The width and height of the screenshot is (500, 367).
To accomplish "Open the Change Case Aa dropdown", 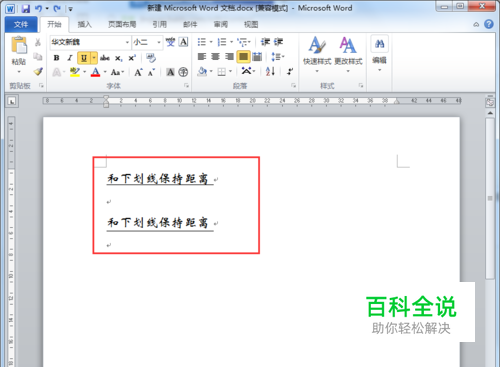I will pyautogui.click(x=117, y=72).
